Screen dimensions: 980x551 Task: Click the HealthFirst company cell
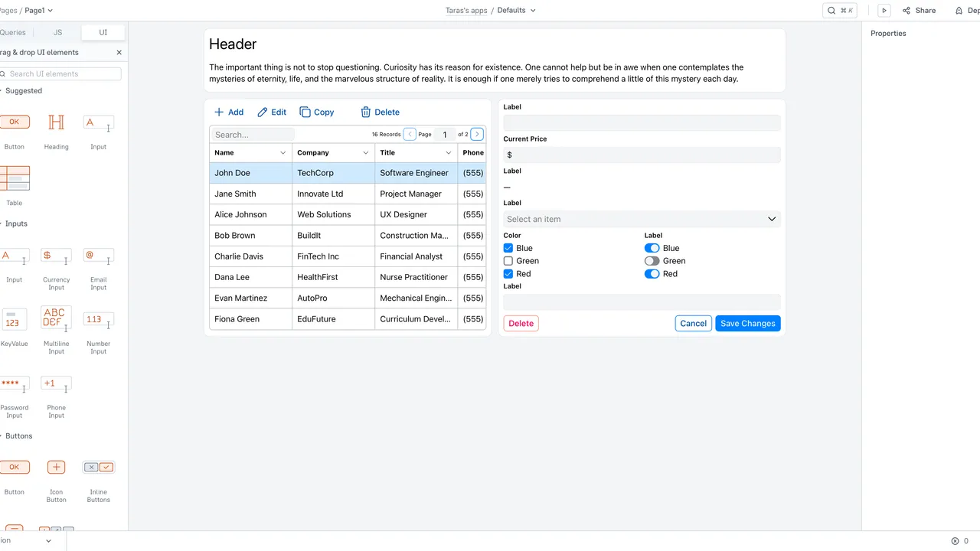(334, 277)
